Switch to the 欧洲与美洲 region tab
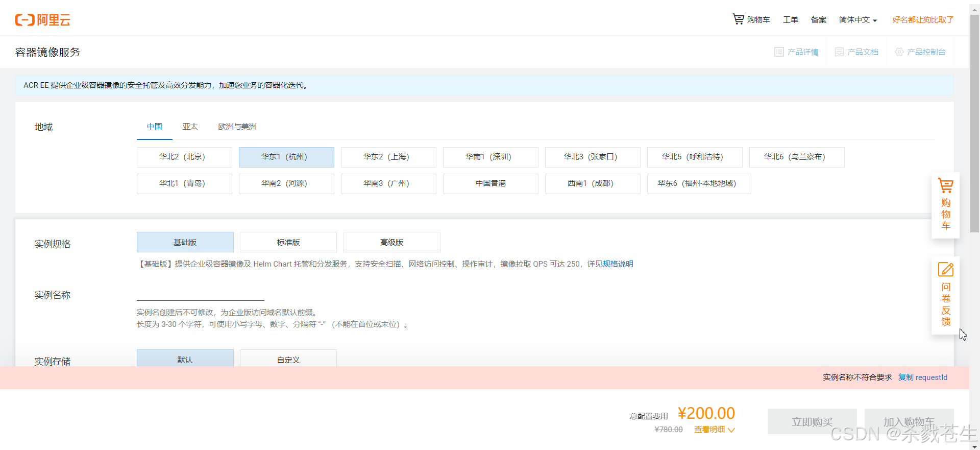 coord(237,127)
